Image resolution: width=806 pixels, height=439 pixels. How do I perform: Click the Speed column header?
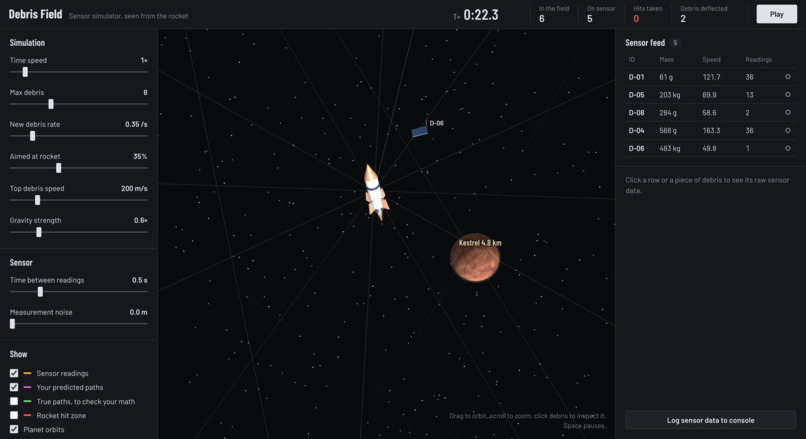tap(711, 60)
